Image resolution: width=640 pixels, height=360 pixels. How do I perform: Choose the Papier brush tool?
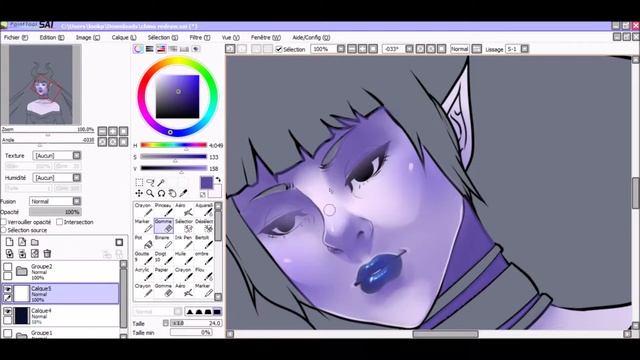tap(164, 274)
